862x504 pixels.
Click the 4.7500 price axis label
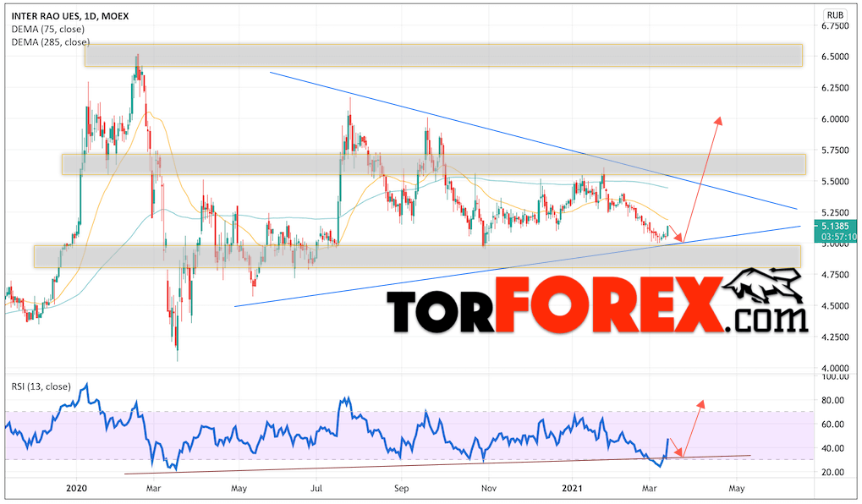[835, 274]
